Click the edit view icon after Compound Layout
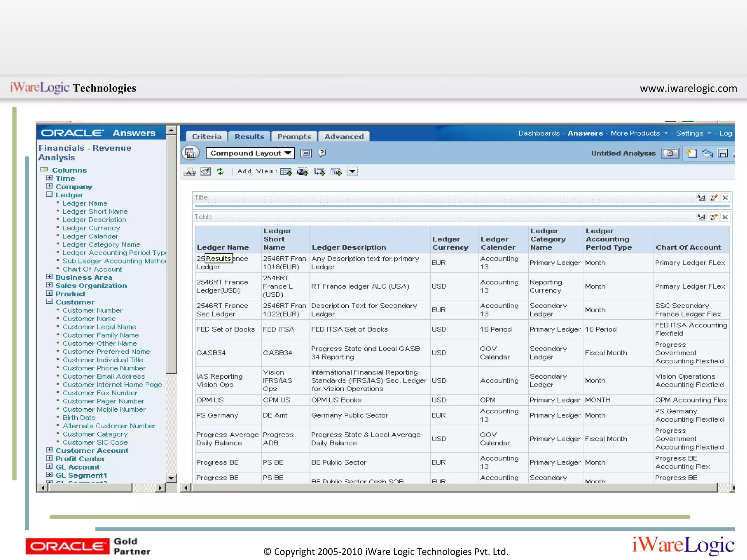Viewport: 747px width, 560px height. (306, 153)
